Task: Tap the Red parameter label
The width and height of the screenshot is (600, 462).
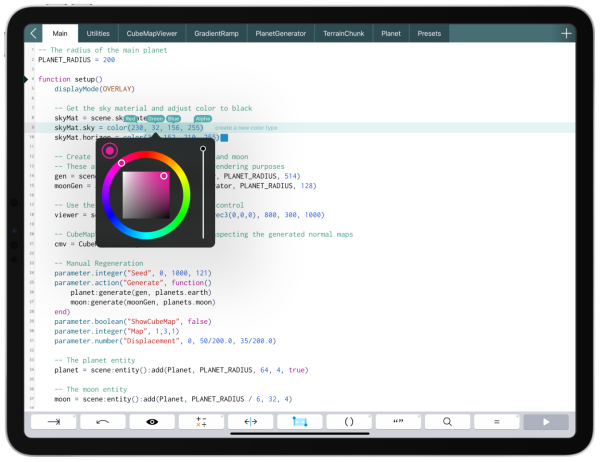Action: click(130, 119)
